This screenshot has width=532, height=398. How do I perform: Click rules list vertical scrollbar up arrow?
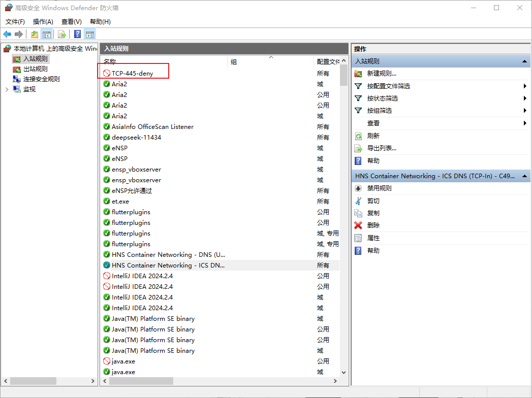click(x=343, y=61)
